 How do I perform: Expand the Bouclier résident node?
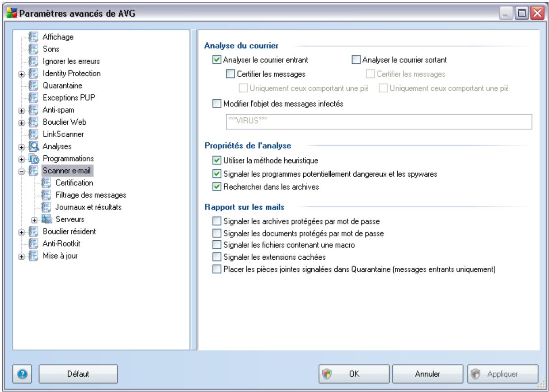pyautogui.click(x=21, y=232)
